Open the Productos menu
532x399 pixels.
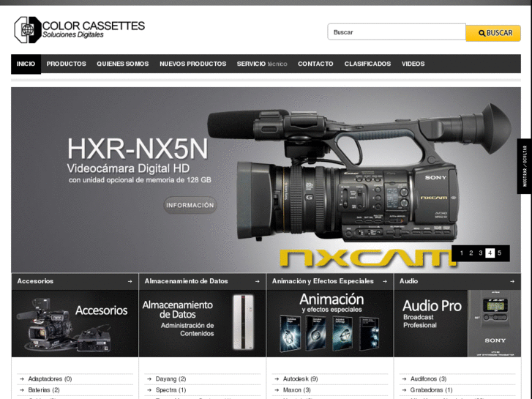(x=66, y=64)
